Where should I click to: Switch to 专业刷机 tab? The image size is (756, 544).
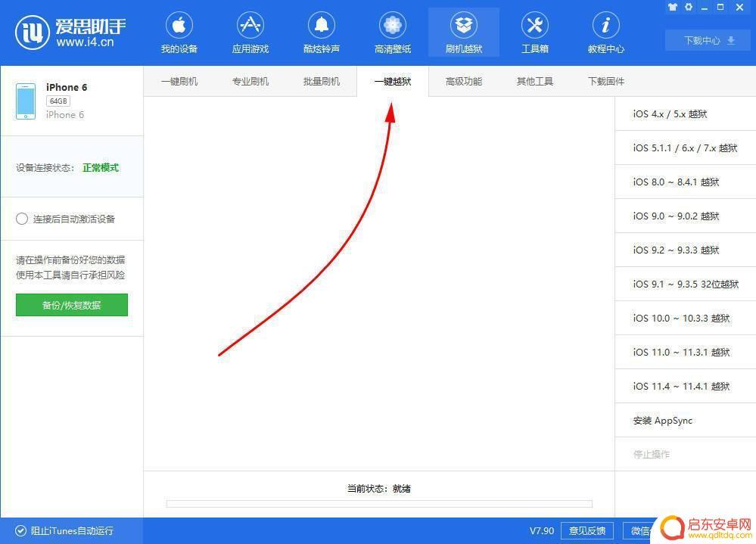[250, 82]
